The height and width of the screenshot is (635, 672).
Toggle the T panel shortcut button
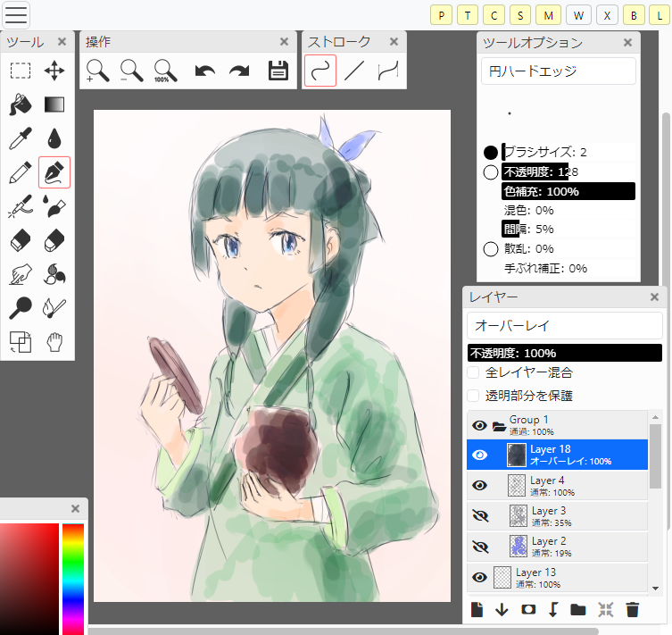click(468, 16)
